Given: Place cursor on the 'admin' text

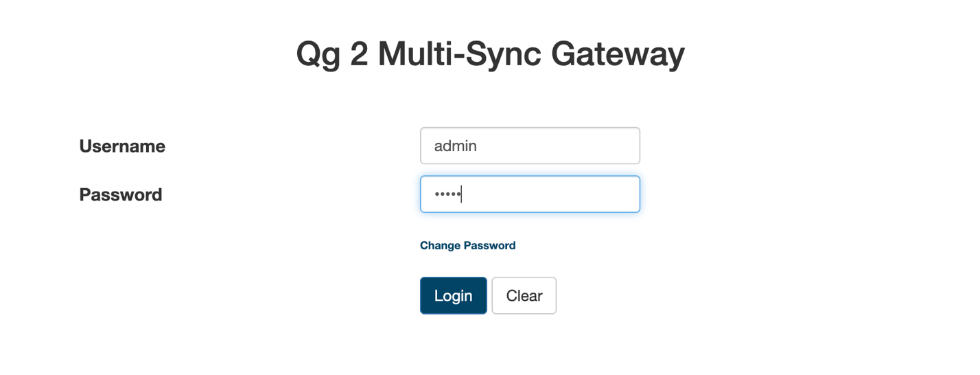Looking at the screenshot, I should pos(456,146).
